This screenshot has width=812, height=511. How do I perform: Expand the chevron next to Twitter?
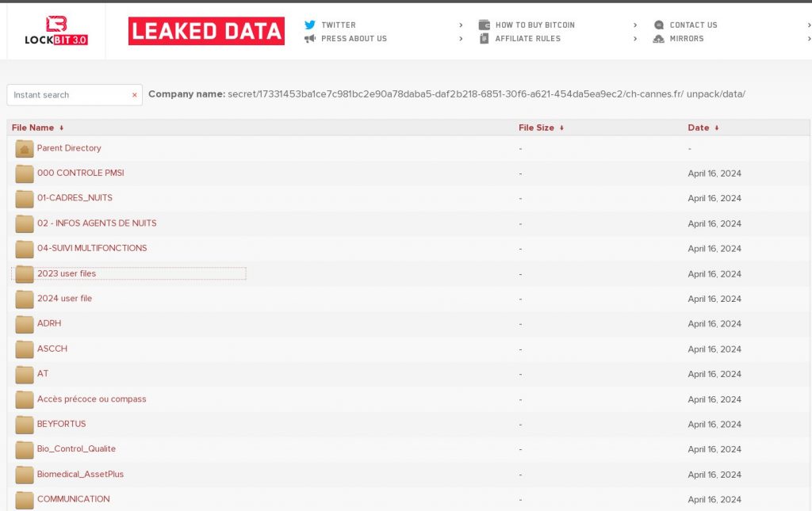coord(461,25)
